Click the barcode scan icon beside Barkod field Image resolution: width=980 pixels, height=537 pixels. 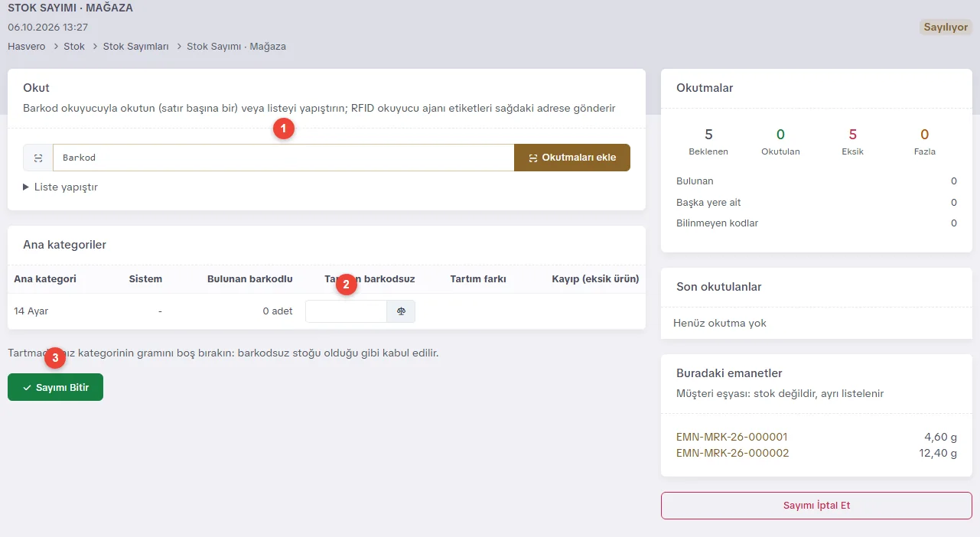[38, 158]
